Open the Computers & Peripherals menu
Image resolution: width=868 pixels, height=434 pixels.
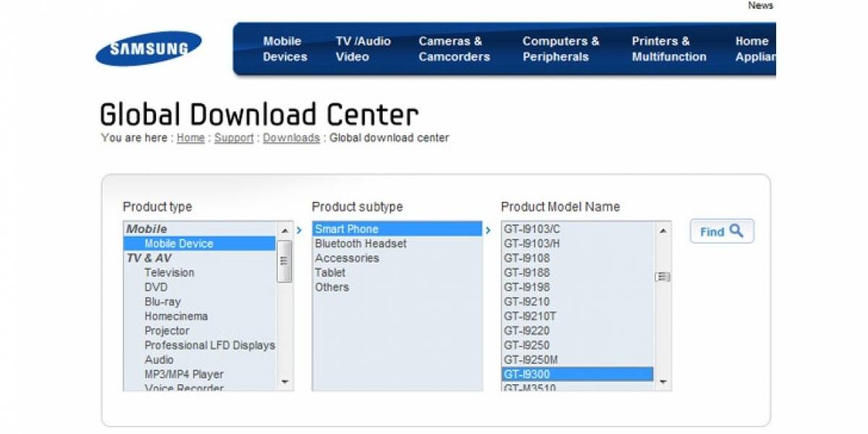(561, 48)
